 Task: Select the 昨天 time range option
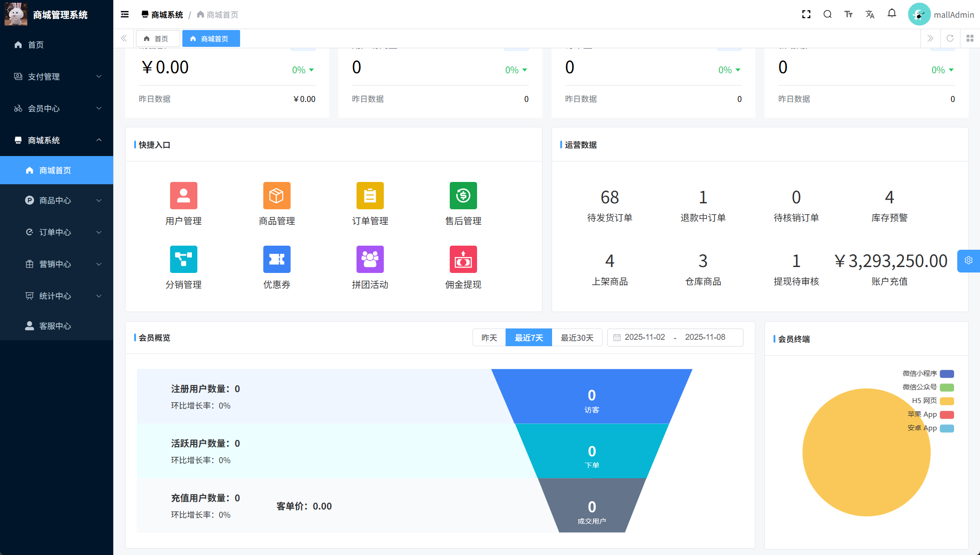[489, 338]
